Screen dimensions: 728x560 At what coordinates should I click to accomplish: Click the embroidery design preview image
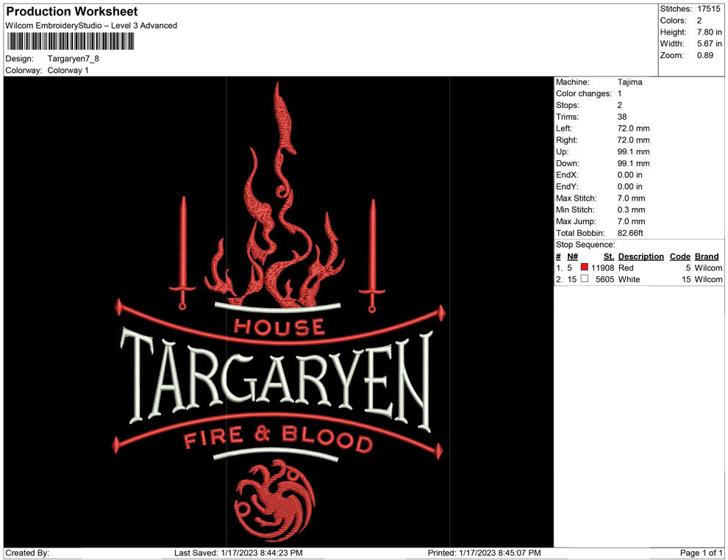click(x=279, y=312)
